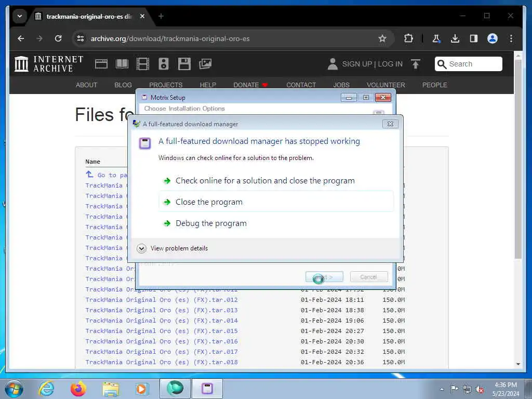Image resolution: width=532 pixels, height=399 pixels.
Task: Open the Software (floppy disk) icon
Action: 184,64
